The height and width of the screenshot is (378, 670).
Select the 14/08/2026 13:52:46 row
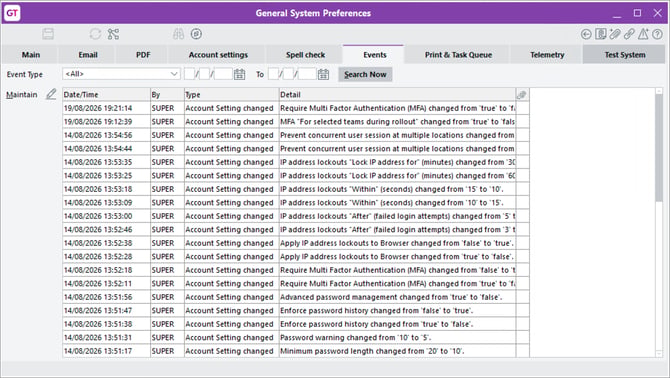[296, 230]
